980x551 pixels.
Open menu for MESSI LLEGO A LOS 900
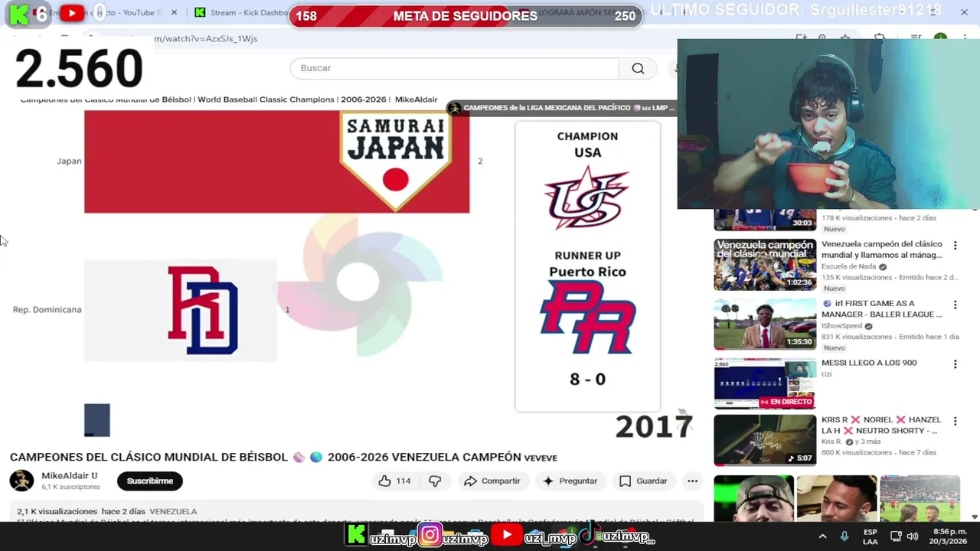pyautogui.click(x=955, y=364)
